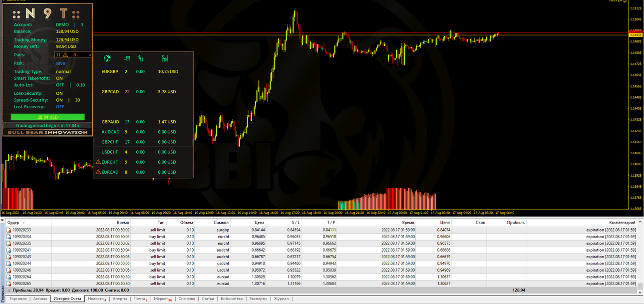The width and height of the screenshot is (644, 304).
Task: Open the Почта tab
Action: click(x=140, y=299)
